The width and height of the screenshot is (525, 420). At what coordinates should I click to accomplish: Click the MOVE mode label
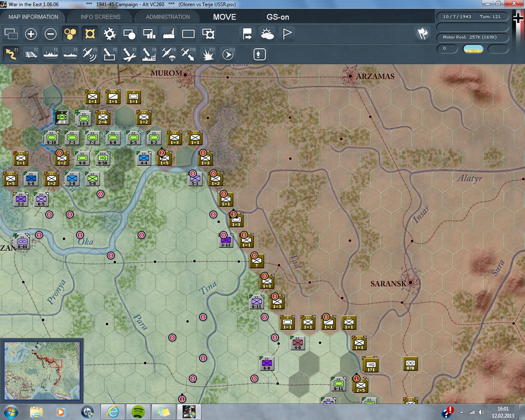click(224, 17)
